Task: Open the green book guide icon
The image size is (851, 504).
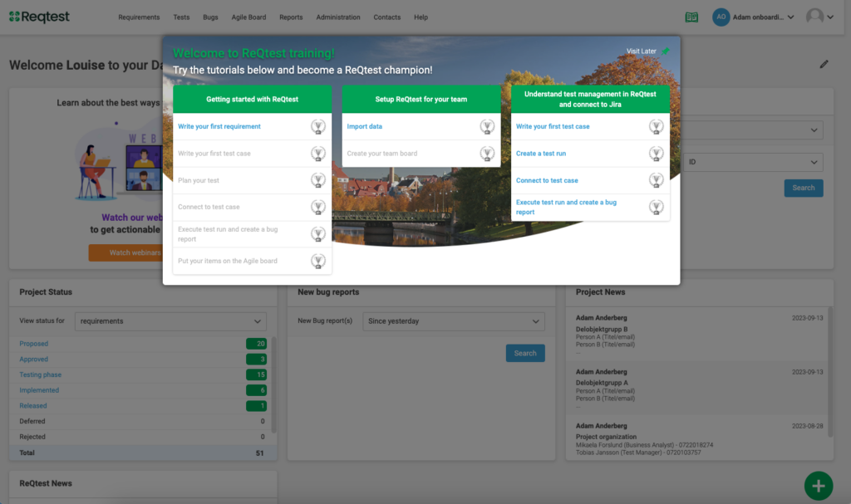Action: point(691,17)
